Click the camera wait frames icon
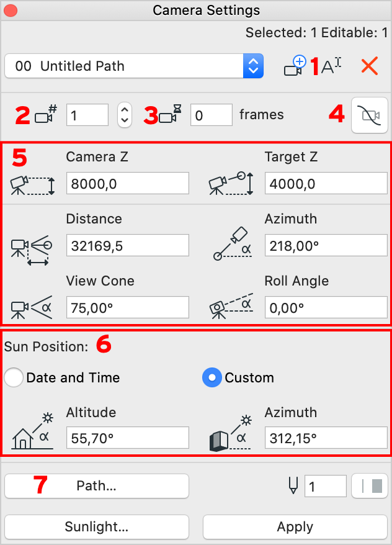The height and width of the screenshot is (545, 392). click(170, 114)
